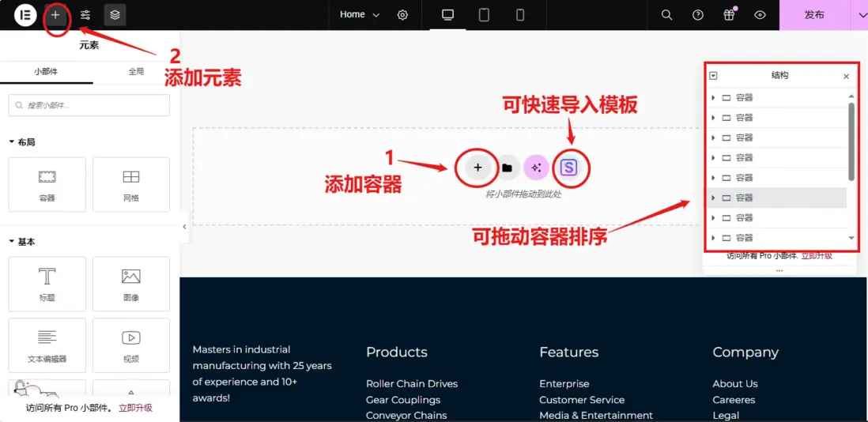The width and height of the screenshot is (868, 422).
Task: Click the Legal footer link
Action: 726,416
